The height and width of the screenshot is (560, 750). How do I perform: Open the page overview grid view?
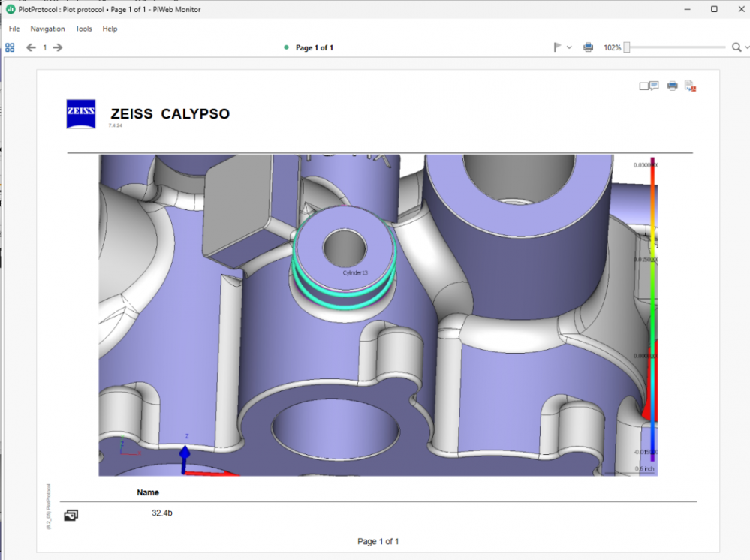[10, 47]
